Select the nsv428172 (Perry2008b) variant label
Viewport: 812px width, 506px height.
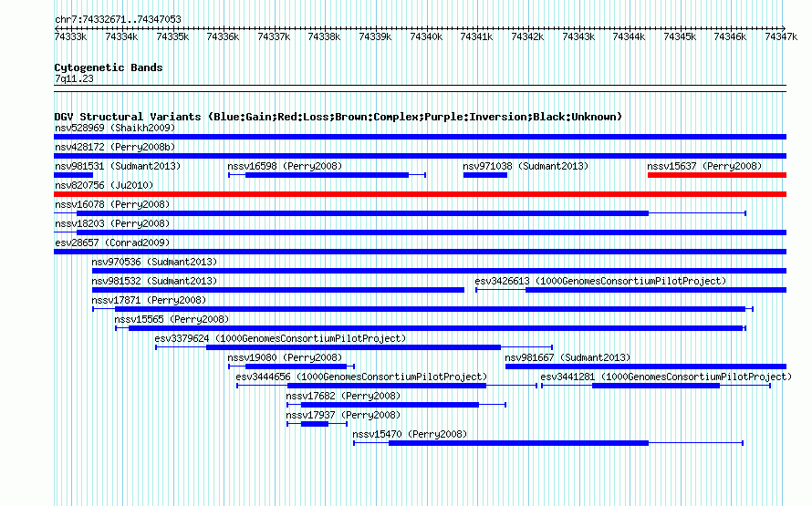(x=115, y=147)
